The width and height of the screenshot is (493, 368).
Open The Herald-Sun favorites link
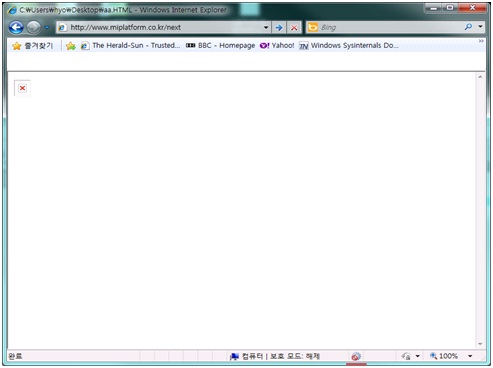point(130,46)
